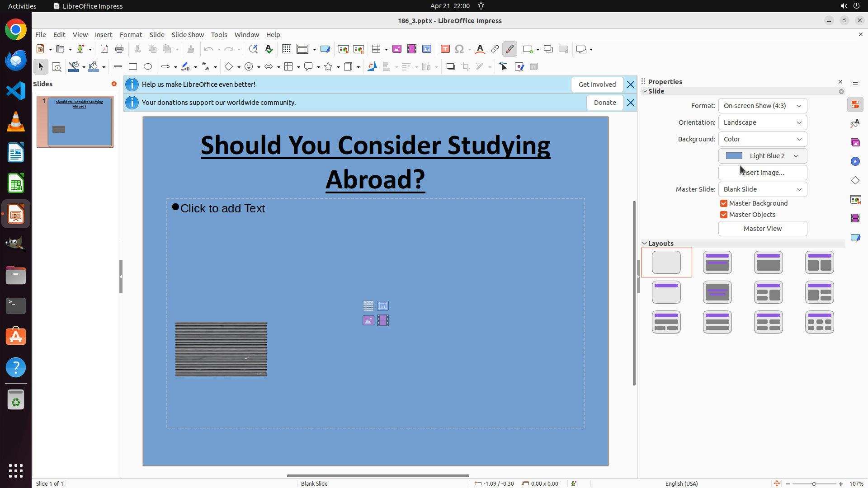Uncheck the Master Objects checkbox

click(724, 215)
